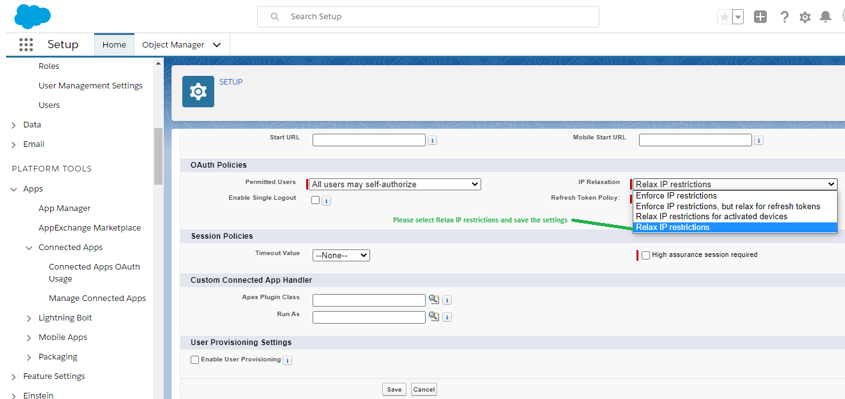
Task: Click the Run As input field
Action: (369, 318)
